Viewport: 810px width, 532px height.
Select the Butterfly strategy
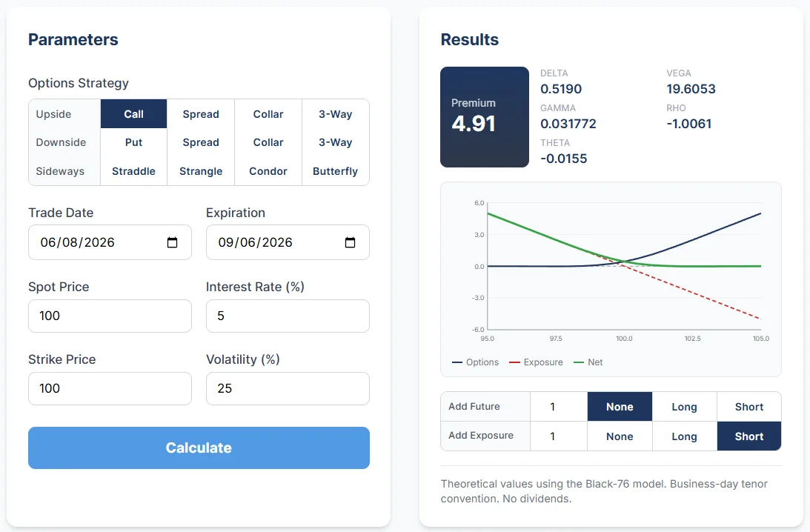[335, 171]
